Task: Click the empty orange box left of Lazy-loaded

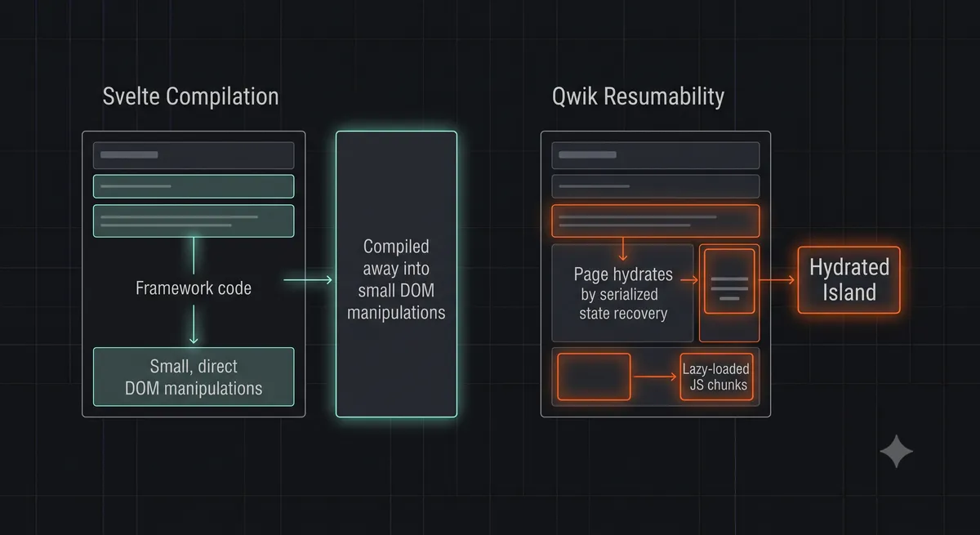Action: point(594,377)
